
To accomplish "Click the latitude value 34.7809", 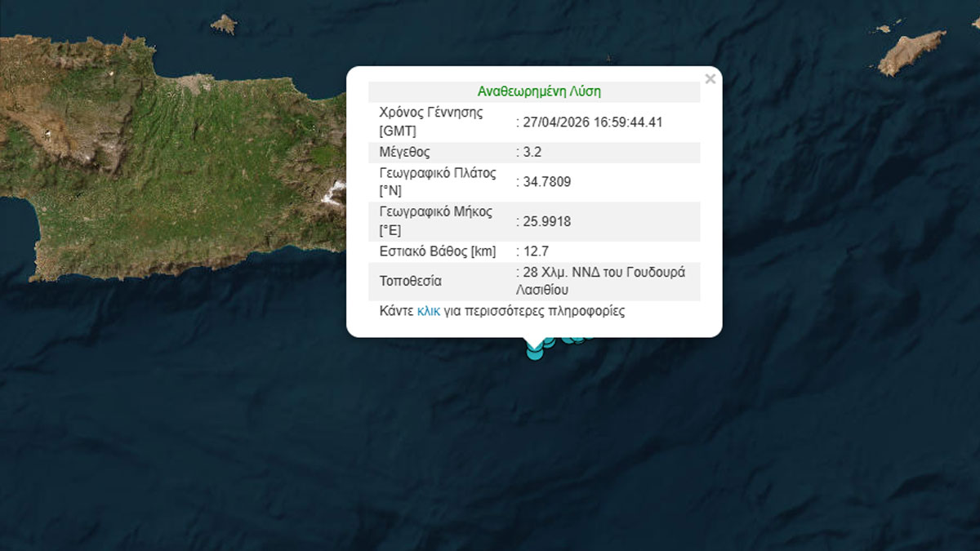I will tap(546, 182).
